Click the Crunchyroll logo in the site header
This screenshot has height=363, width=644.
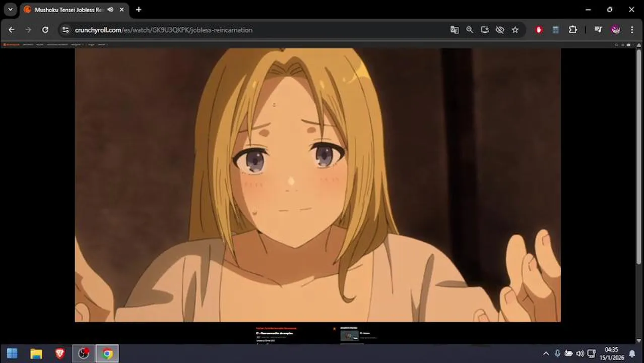click(11, 45)
